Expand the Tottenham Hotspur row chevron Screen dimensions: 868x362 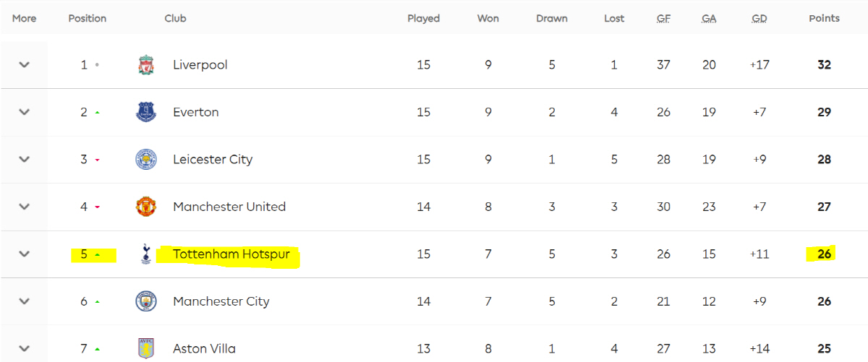pyautogui.click(x=24, y=254)
